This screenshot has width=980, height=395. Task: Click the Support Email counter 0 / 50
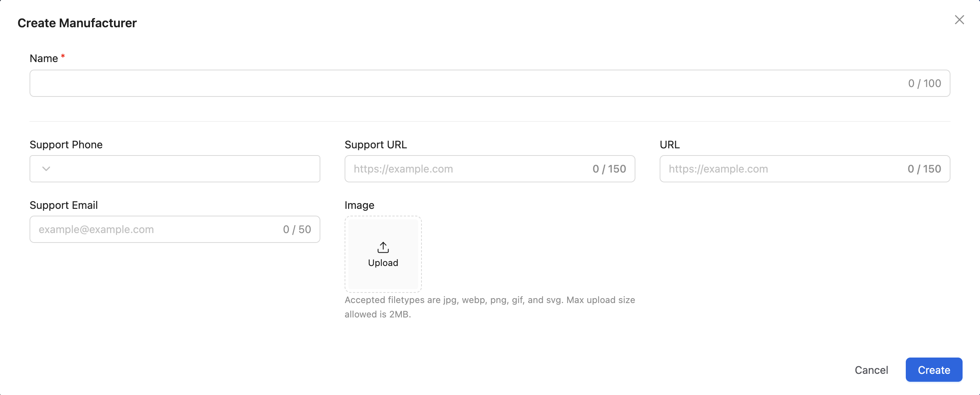297,229
